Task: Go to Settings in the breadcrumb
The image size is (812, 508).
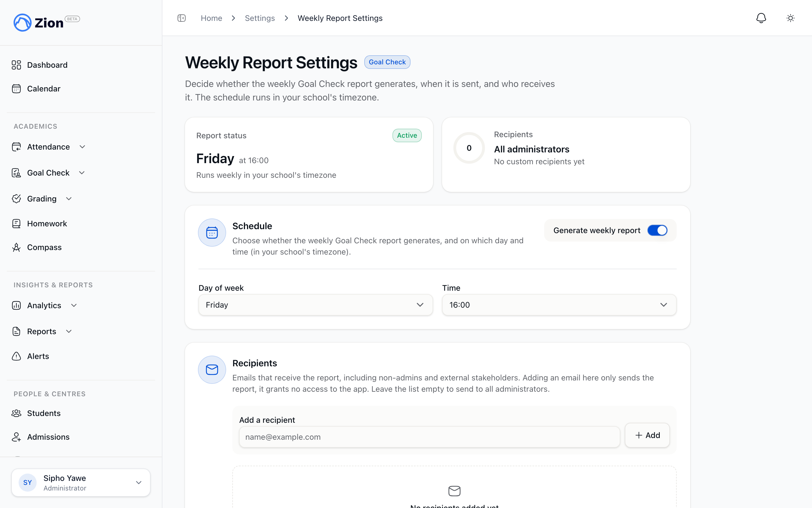Action: pos(260,18)
